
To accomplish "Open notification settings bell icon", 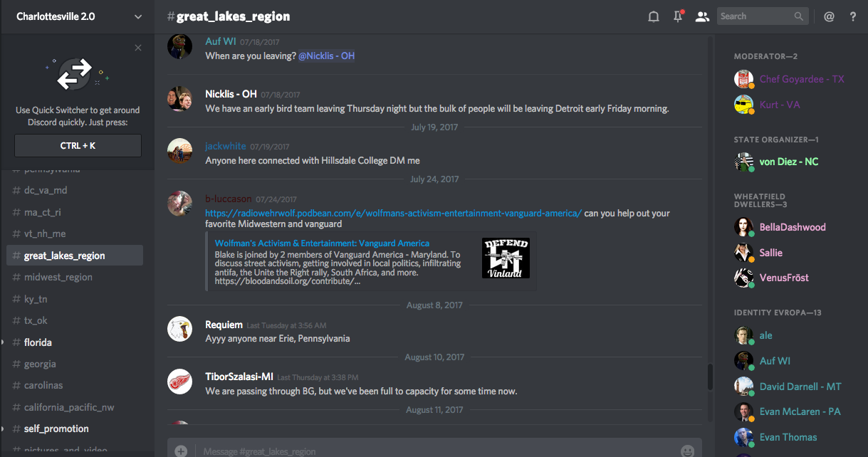I will [x=653, y=16].
